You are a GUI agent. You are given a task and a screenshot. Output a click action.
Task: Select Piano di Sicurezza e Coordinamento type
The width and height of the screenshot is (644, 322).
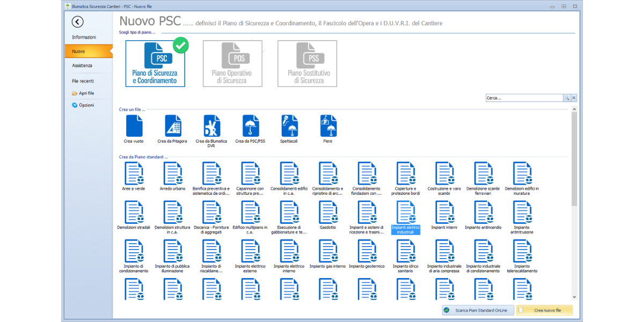(155, 63)
